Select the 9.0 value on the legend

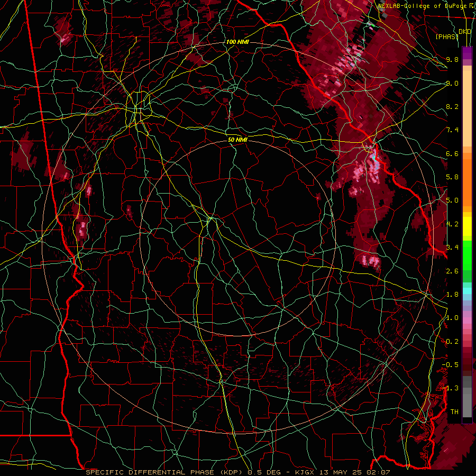click(x=452, y=83)
